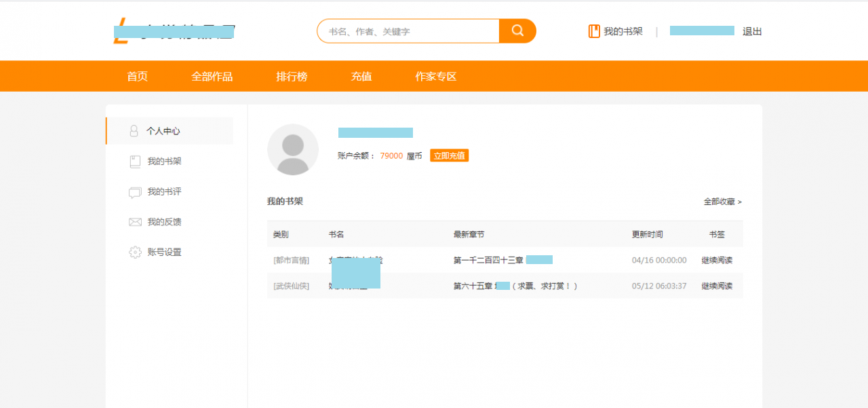The width and height of the screenshot is (868, 408).
Task: Click 退出 to log out
Action: click(752, 31)
